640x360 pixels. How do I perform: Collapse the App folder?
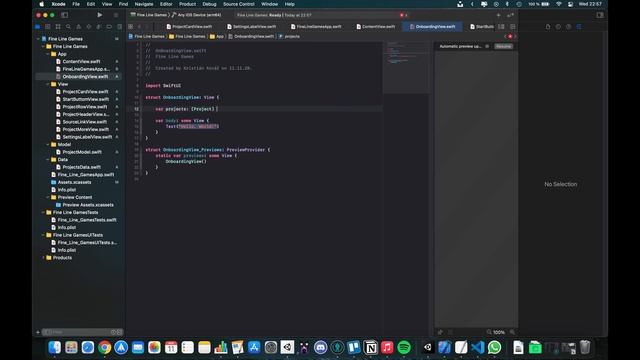click(x=48, y=54)
